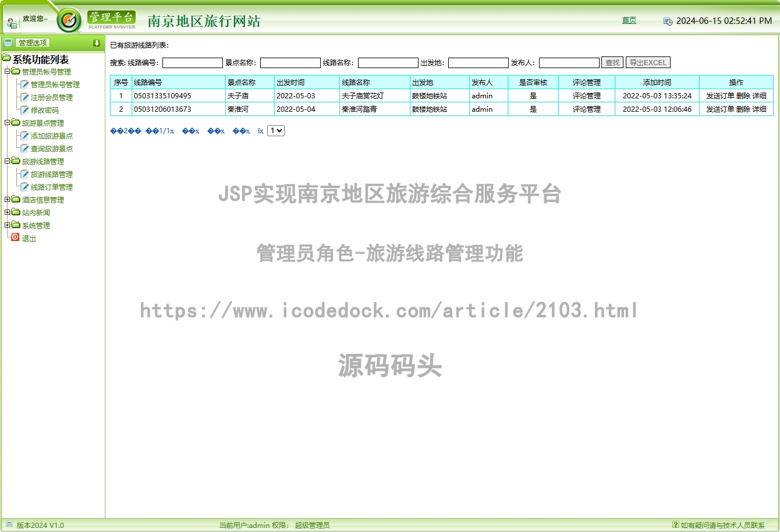Click the 管理选项 panel grid icon
780x532 pixels.
(8, 42)
